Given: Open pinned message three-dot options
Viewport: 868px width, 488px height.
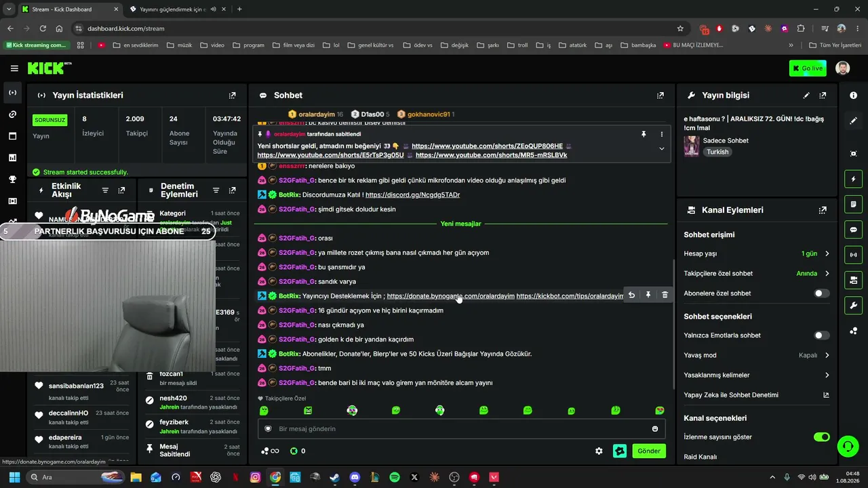Looking at the screenshot, I should point(662,134).
